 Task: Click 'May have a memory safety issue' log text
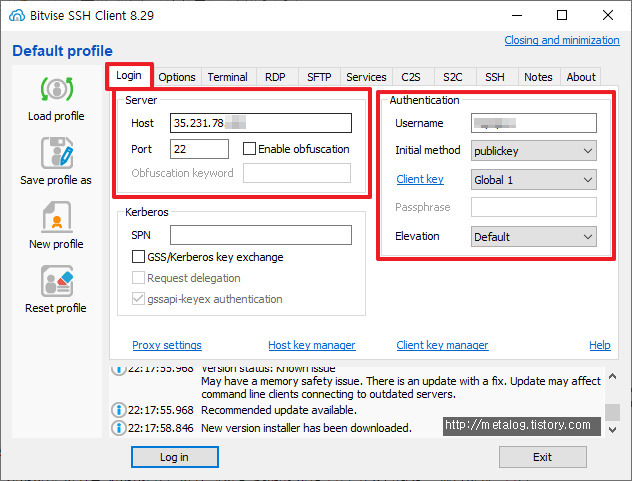coord(282,381)
